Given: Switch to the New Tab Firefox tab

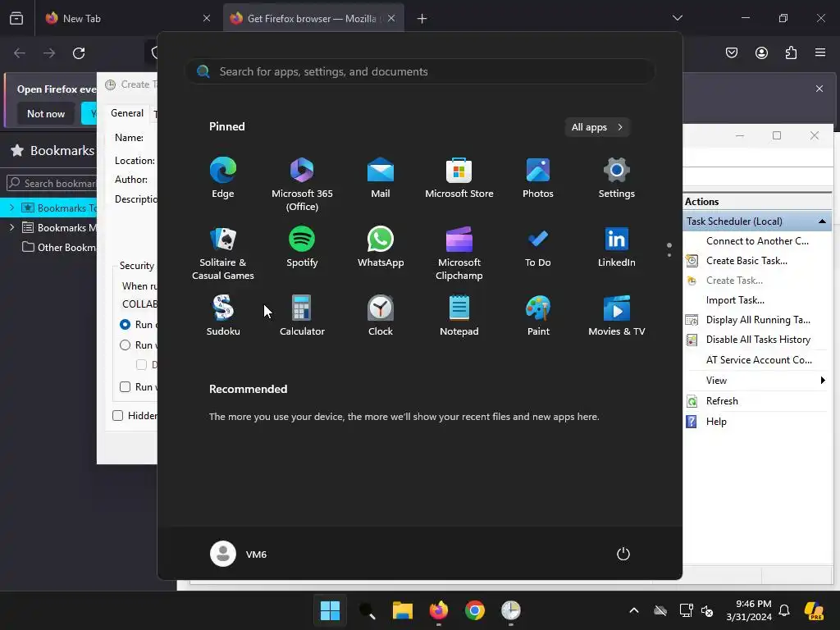Looking at the screenshot, I should point(127,18).
